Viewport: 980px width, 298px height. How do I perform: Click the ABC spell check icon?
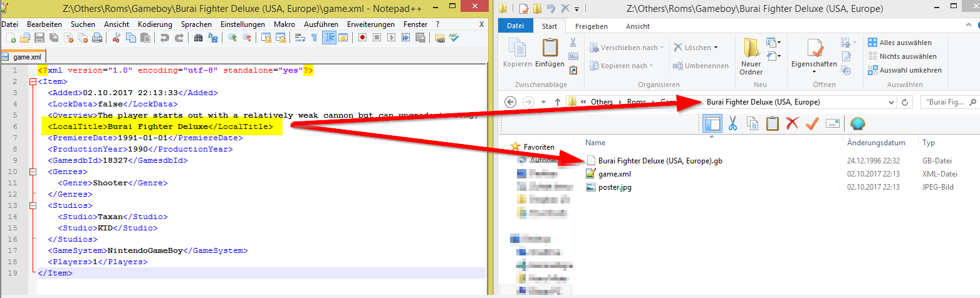454,38
